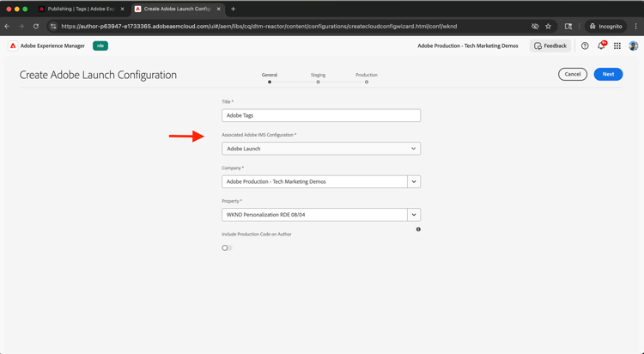Click browser forward arrow
644x354 pixels.
[x=21, y=27]
